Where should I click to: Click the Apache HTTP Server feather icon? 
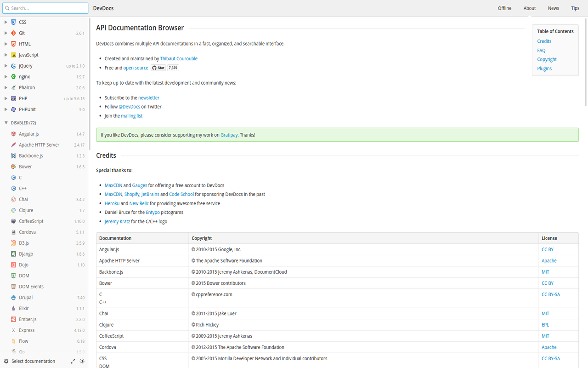pyautogui.click(x=13, y=145)
